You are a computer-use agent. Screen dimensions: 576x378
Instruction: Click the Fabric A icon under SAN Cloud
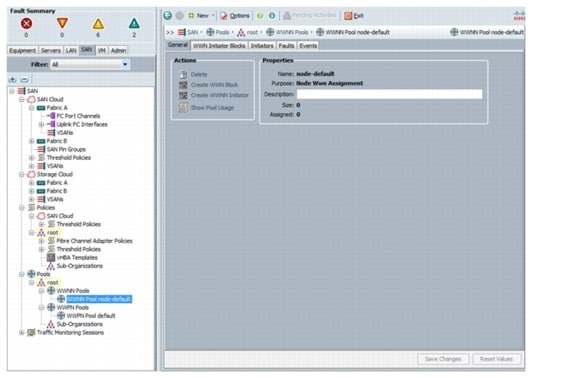(x=41, y=108)
